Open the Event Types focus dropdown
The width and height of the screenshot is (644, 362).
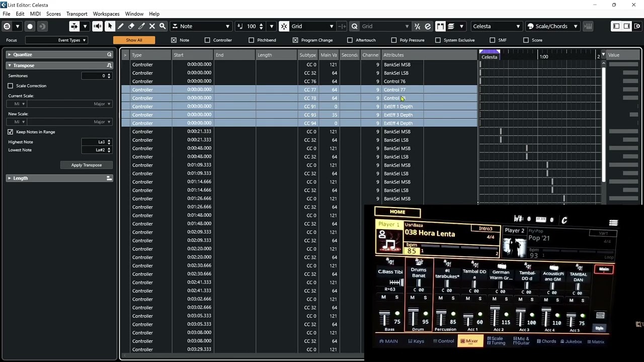point(57,40)
